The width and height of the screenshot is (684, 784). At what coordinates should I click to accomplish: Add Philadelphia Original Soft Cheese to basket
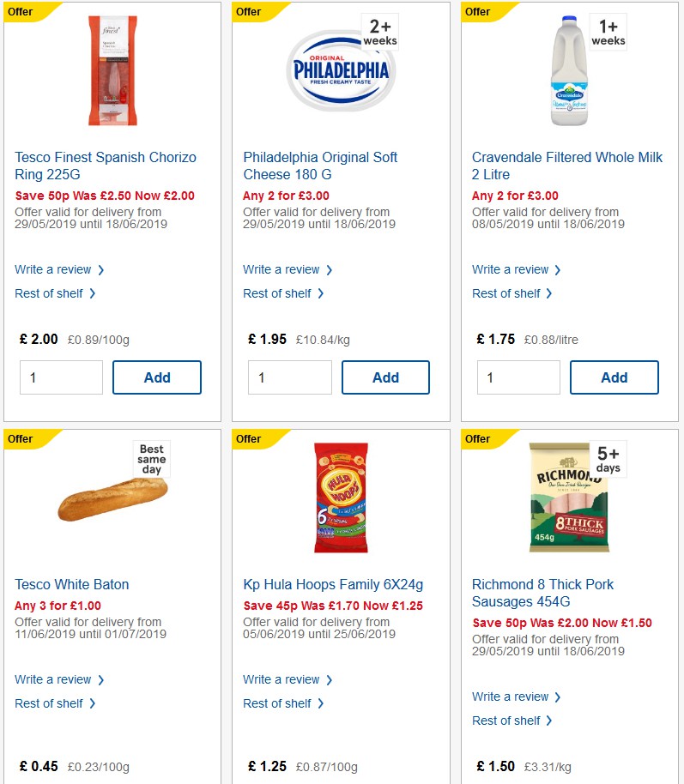[385, 377]
